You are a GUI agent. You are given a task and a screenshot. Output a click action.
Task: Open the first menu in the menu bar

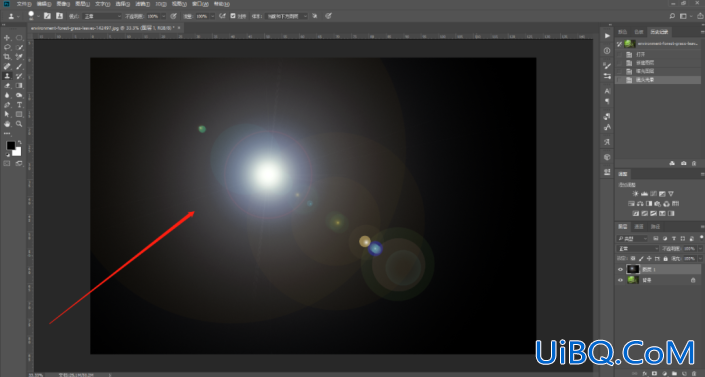[24, 4]
